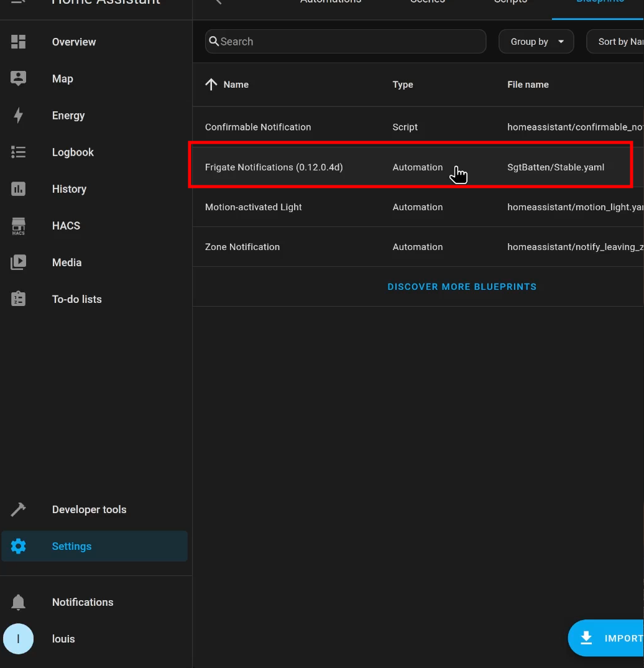Click the History chart icon
The height and width of the screenshot is (668, 644).
[18, 188]
